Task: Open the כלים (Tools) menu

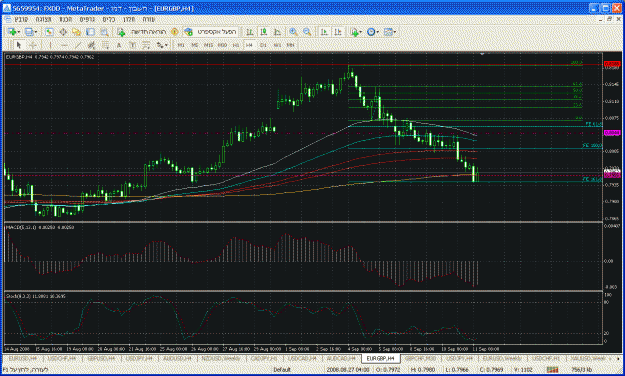Action: (108, 19)
